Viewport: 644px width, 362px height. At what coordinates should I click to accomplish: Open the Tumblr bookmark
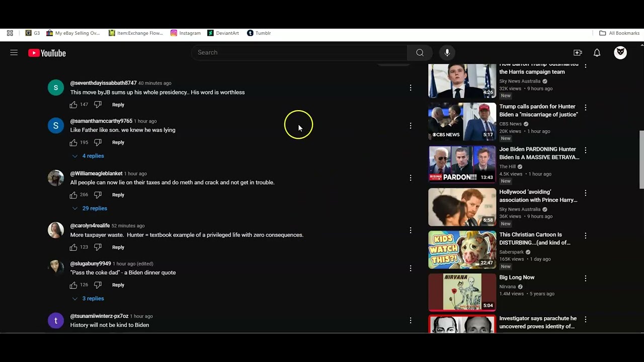[259, 33]
